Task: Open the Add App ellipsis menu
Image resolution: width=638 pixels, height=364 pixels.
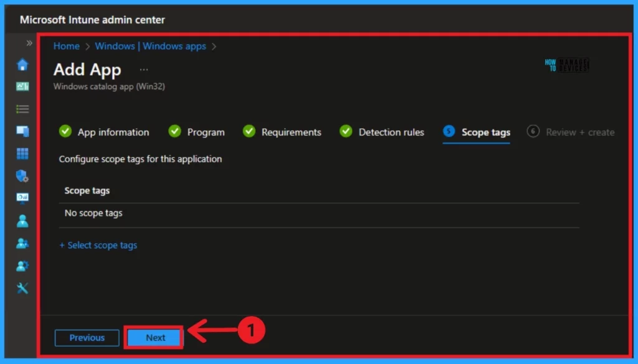Action: click(x=144, y=70)
